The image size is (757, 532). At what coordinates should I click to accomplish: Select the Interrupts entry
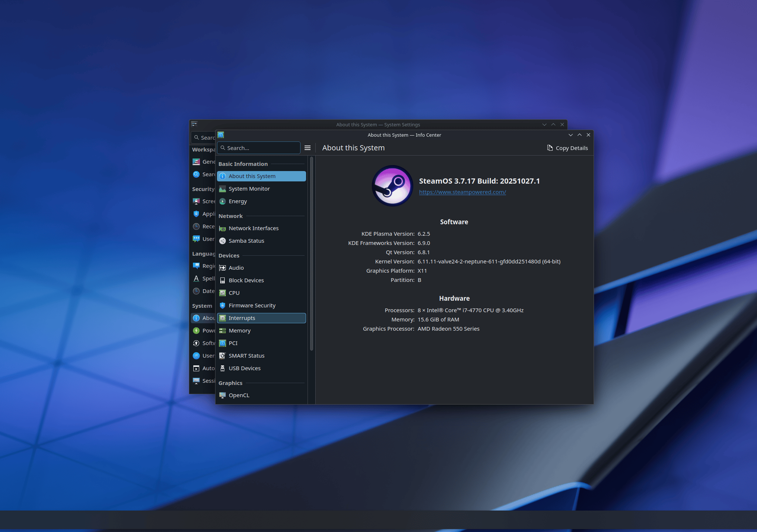coord(261,318)
